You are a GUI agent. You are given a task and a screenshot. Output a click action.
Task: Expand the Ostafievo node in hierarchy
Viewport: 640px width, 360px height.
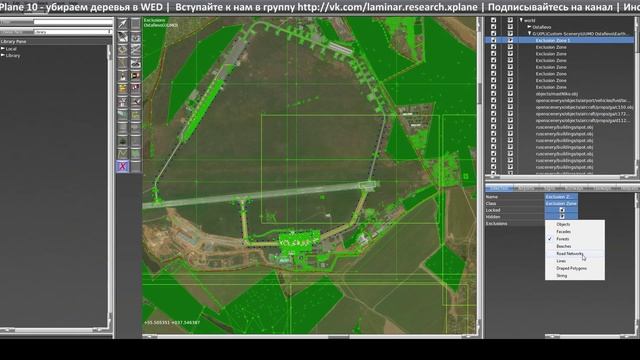click(529, 27)
